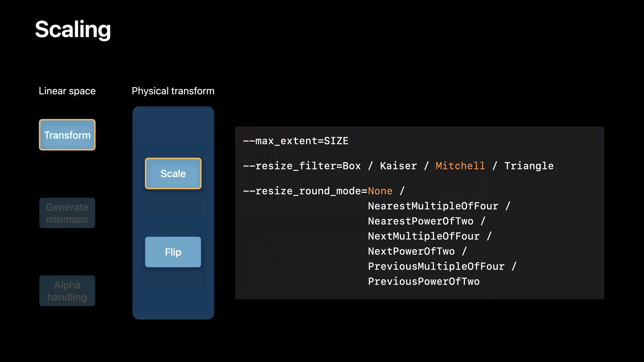The height and width of the screenshot is (362, 644).
Task: Click the Scaling slide title
Action: click(x=73, y=29)
